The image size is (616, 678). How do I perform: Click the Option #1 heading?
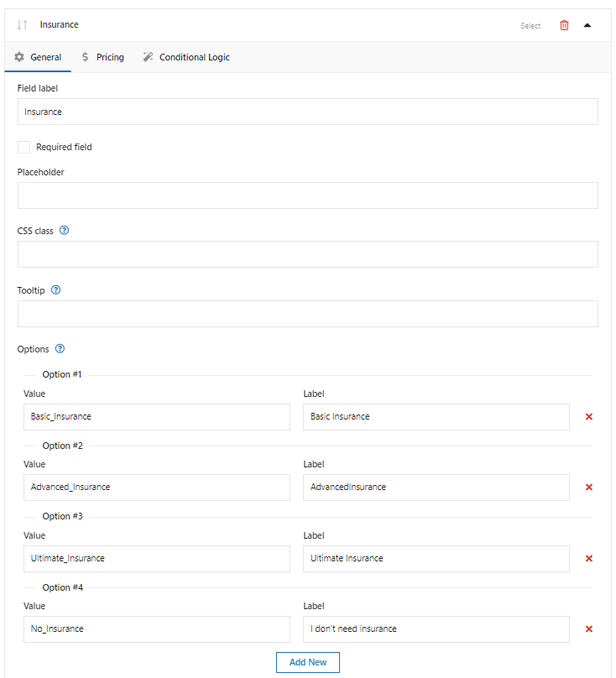pyautogui.click(x=62, y=374)
